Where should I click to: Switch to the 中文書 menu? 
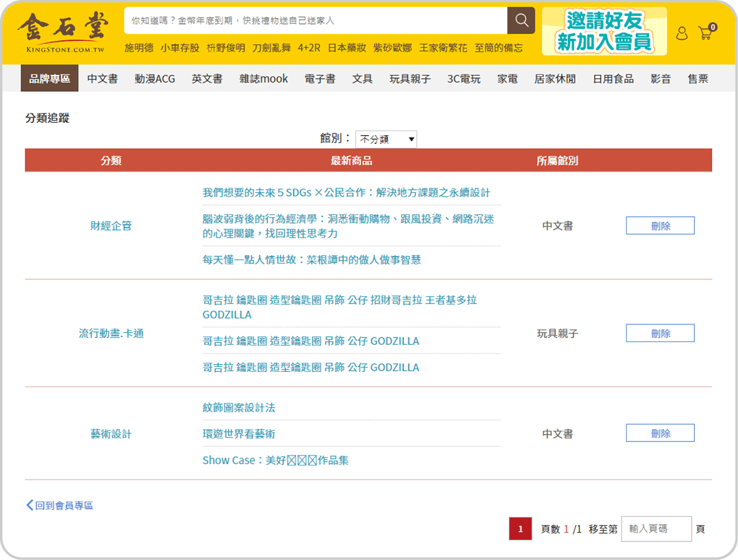pyautogui.click(x=102, y=79)
